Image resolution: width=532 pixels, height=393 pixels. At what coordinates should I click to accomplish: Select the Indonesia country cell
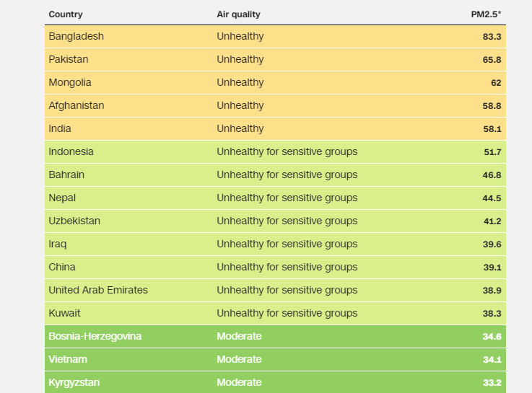[71, 151]
